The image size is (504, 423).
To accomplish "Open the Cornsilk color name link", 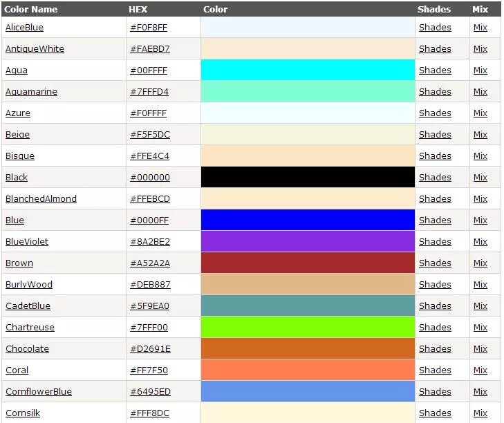I will (23, 413).
